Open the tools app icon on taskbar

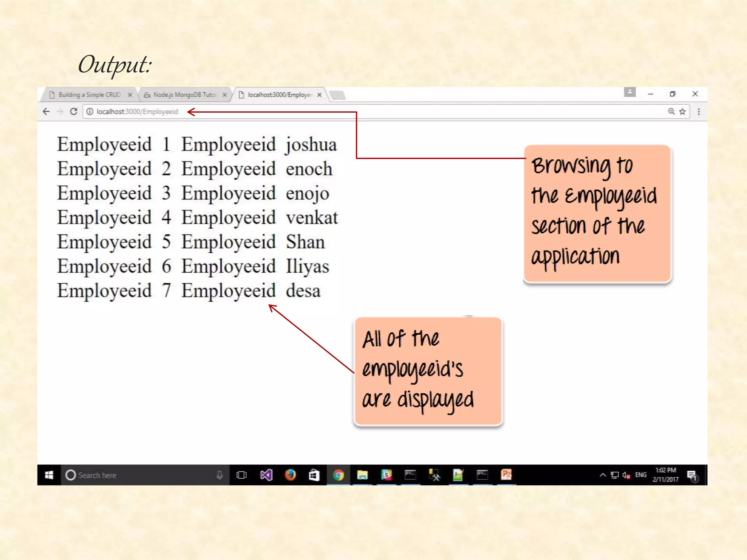pyautogui.click(x=434, y=475)
